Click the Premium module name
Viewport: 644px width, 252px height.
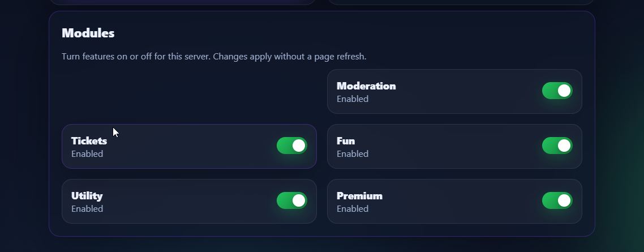point(359,196)
